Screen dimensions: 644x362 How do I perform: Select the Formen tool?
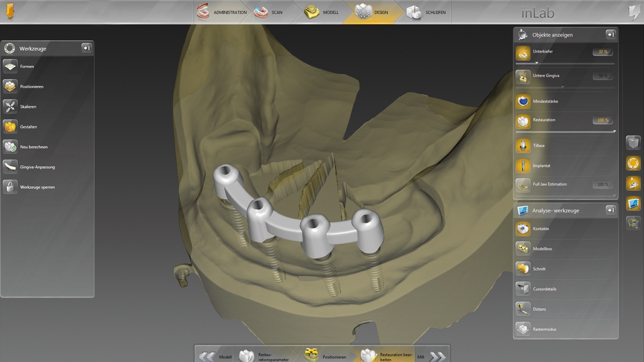tap(11, 67)
